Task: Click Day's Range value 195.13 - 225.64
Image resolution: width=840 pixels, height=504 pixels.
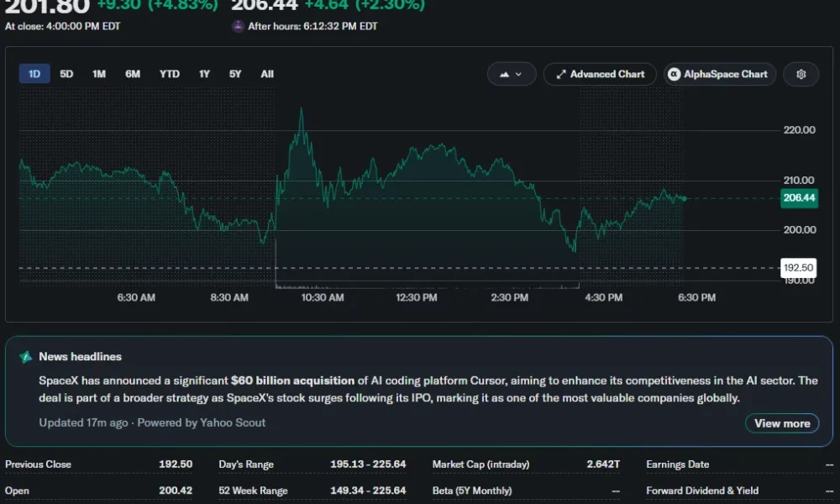Action: pos(368,464)
